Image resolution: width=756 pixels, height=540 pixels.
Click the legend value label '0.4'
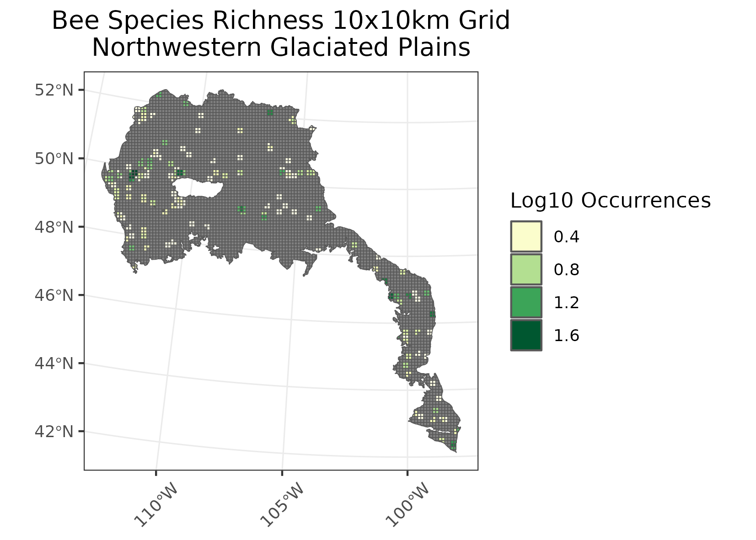click(x=566, y=237)
